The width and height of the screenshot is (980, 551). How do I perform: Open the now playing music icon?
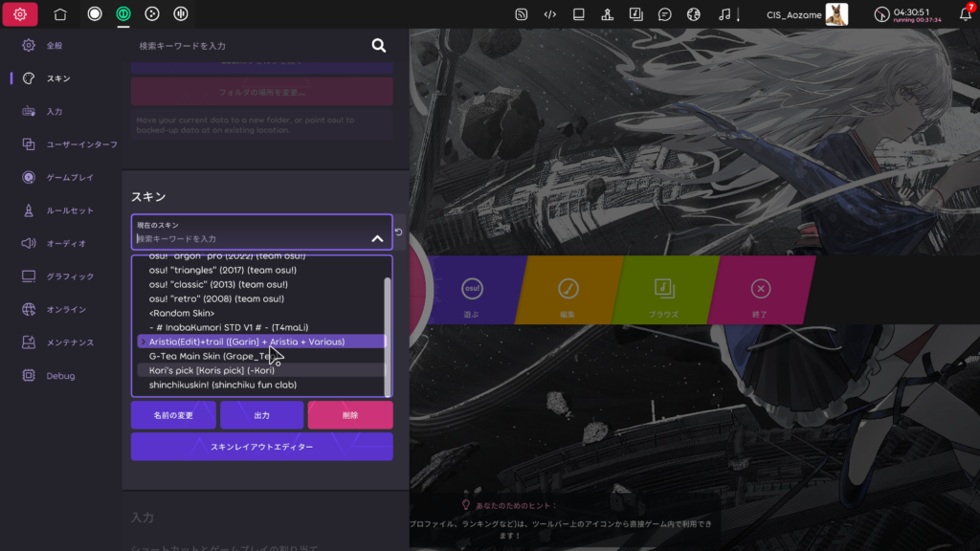(724, 14)
